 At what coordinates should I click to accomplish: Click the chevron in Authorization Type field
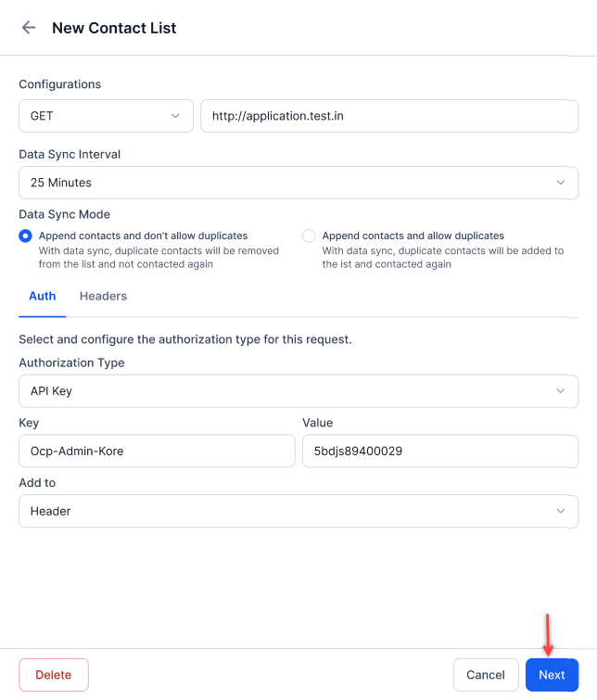click(x=561, y=391)
